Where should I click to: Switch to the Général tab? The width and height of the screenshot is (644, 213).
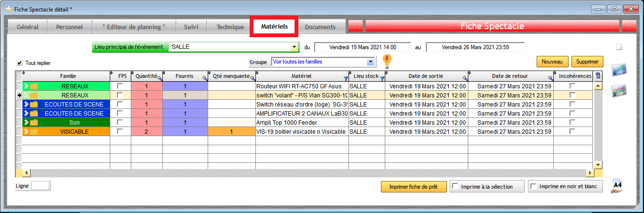pos(28,27)
